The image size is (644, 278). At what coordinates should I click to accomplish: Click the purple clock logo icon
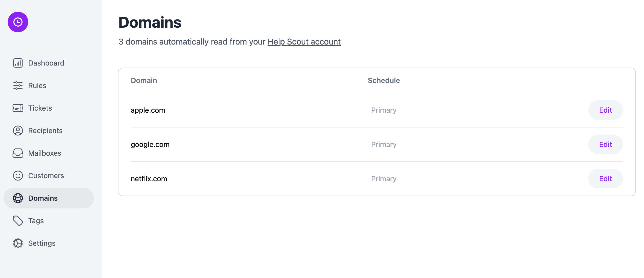point(18,22)
